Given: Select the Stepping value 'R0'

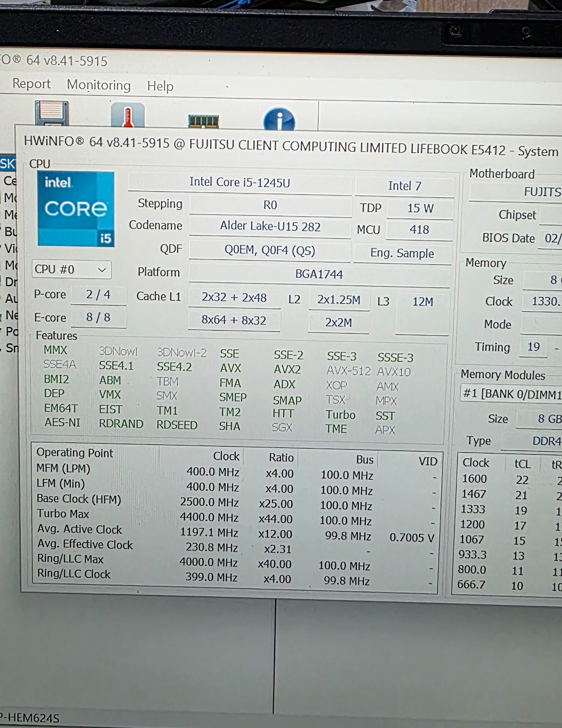Looking at the screenshot, I should pyautogui.click(x=270, y=205).
